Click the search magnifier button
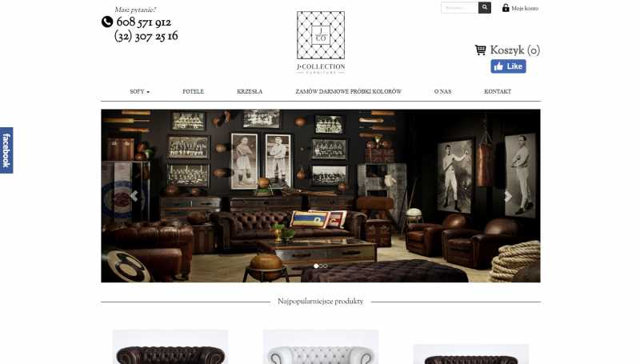This screenshot has width=640, height=364. coord(485,7)
